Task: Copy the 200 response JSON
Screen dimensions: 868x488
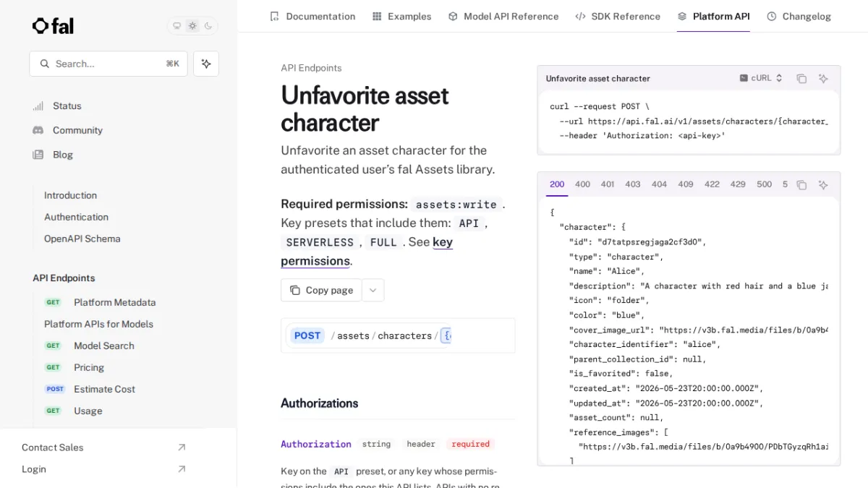Action: point(801,185)
